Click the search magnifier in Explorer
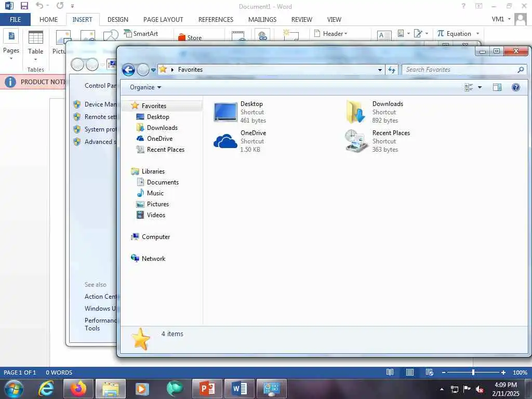 click(521, 70)
